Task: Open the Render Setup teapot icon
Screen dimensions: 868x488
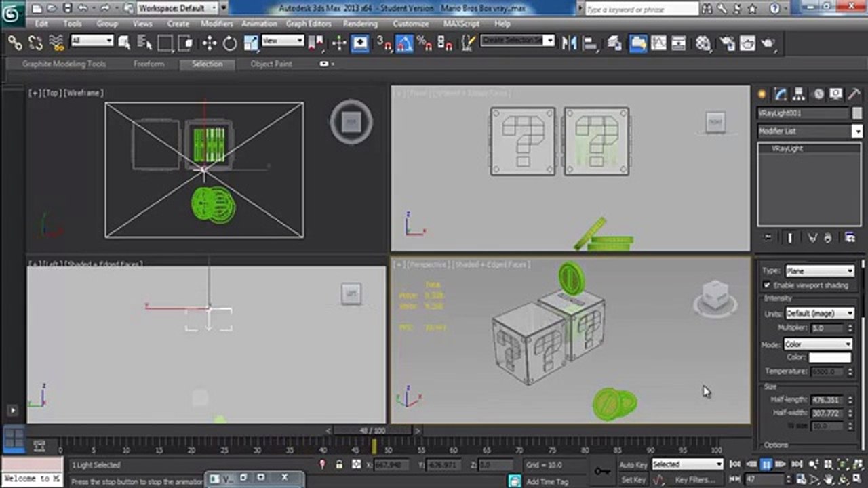Action: point(727,43)
